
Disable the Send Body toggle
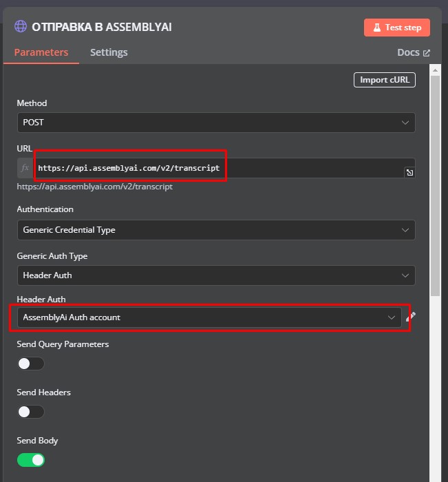click(31, 460)
